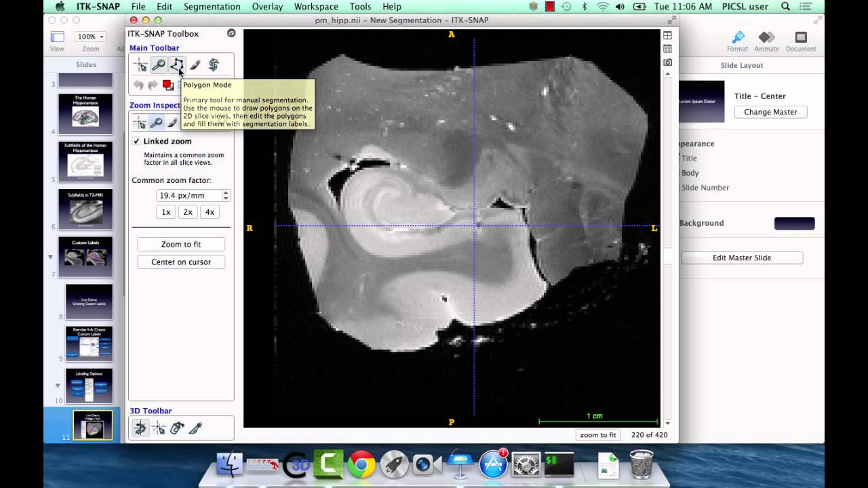Open the Tools menu
Image resolution: width=868 pixels, height=488 pixels.
(x=360, y=7)
